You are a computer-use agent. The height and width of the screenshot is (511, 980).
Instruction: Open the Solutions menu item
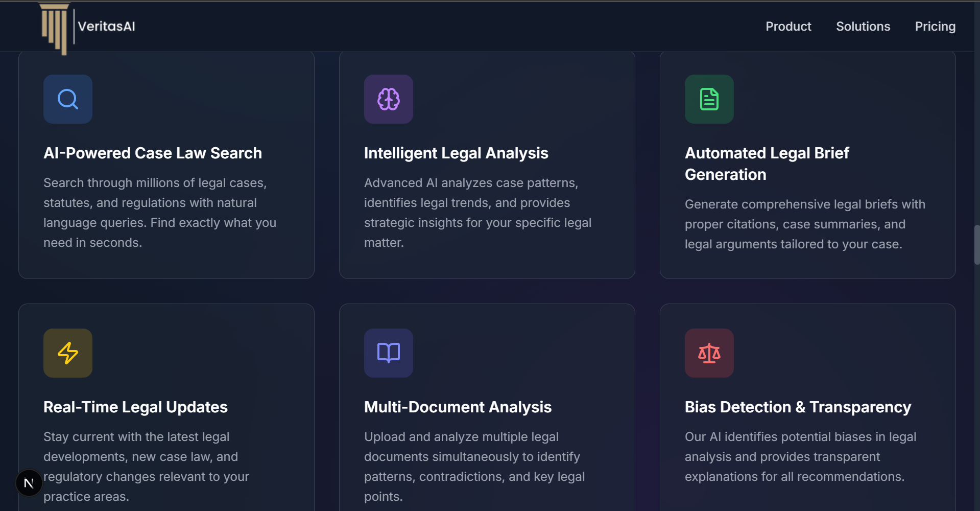tap(863, 27)
